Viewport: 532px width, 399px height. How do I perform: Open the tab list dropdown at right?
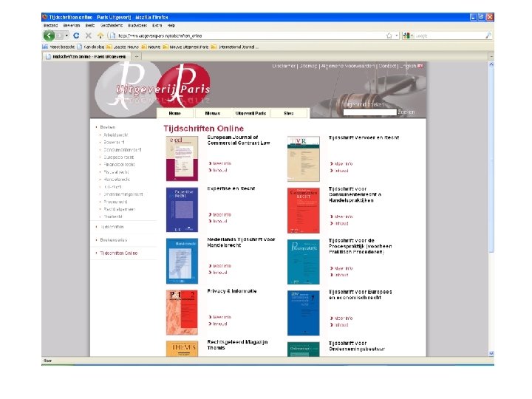[x=491, y=57]
